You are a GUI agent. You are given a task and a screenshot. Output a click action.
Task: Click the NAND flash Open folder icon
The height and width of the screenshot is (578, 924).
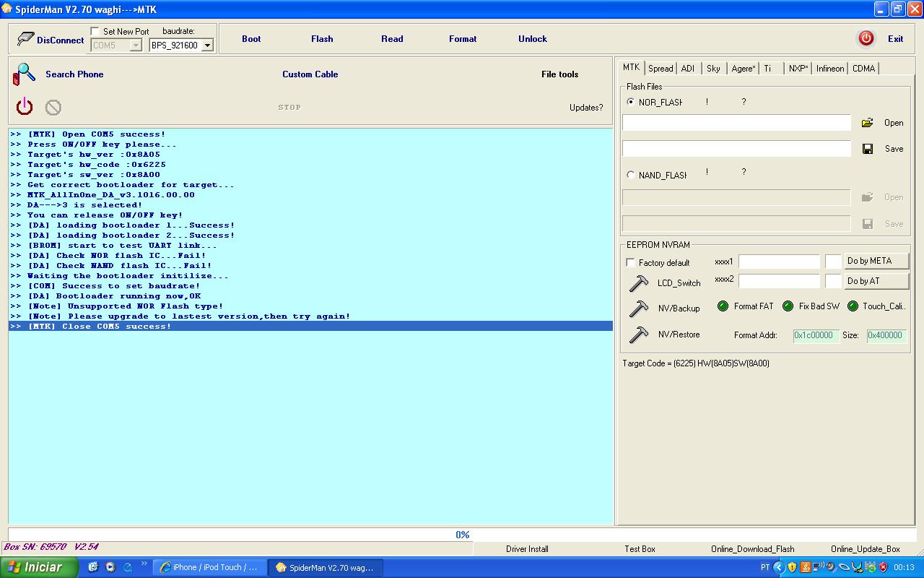(x=868, y=197)
